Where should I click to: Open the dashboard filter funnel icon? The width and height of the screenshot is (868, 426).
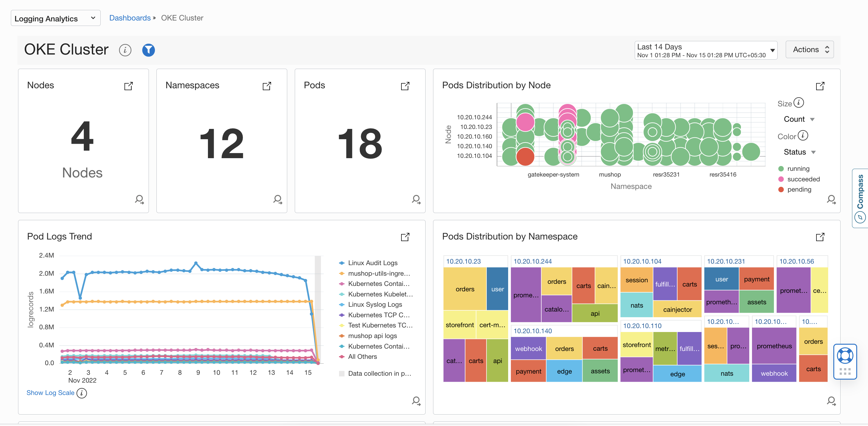pos(148,50)
